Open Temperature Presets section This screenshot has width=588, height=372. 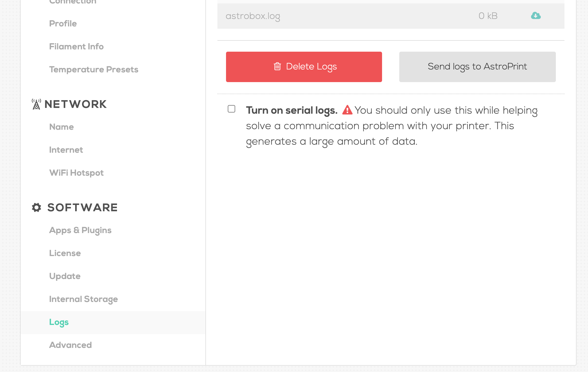click(94, 69)
